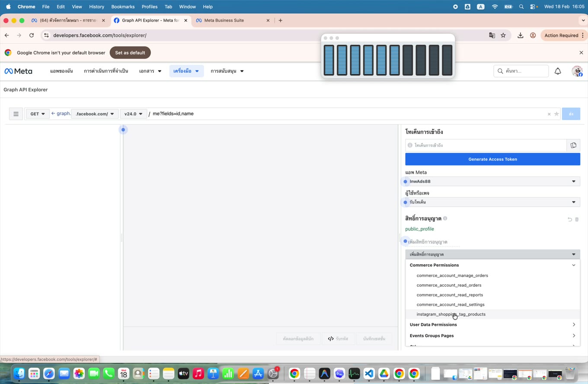The image size is (588, 384).
Task: Click the เพิ่มสิทธิ์การอนุญาต text input
Action: click(x=433, y=242)
